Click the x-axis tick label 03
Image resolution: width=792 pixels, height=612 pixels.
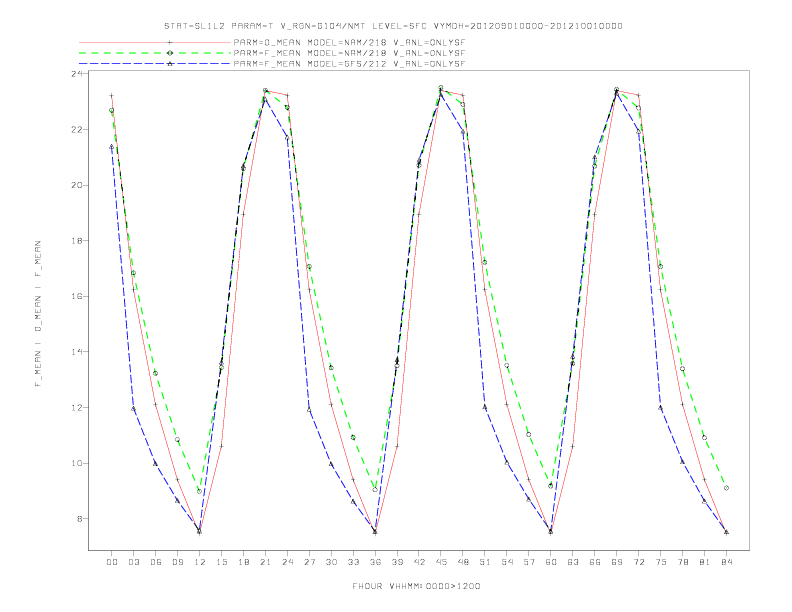tap(134, 562)
